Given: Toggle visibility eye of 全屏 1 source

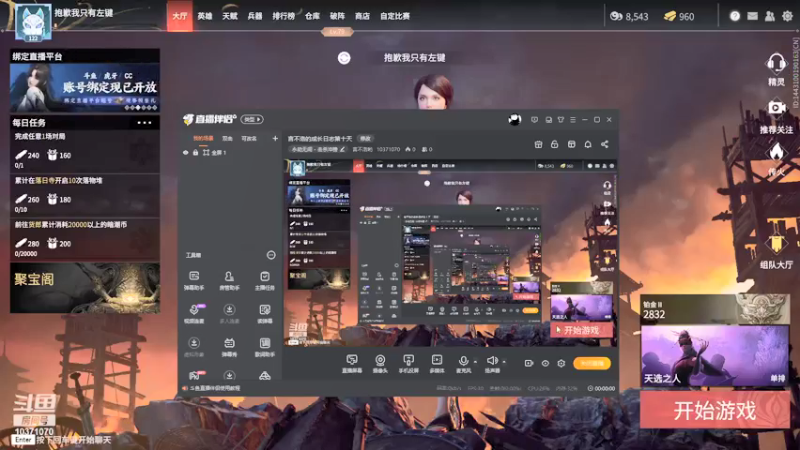Looking at the screenshot, I should point(186,153).
